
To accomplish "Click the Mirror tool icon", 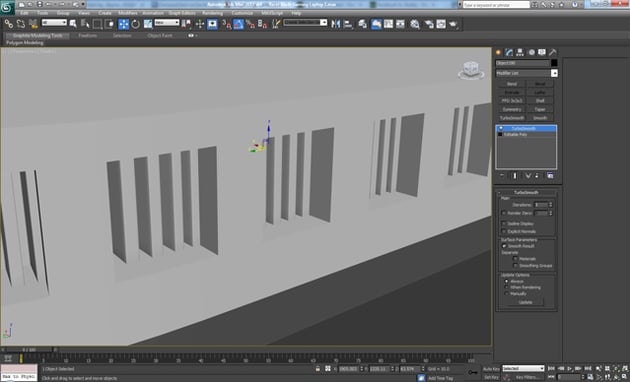I will coord(335,24).
